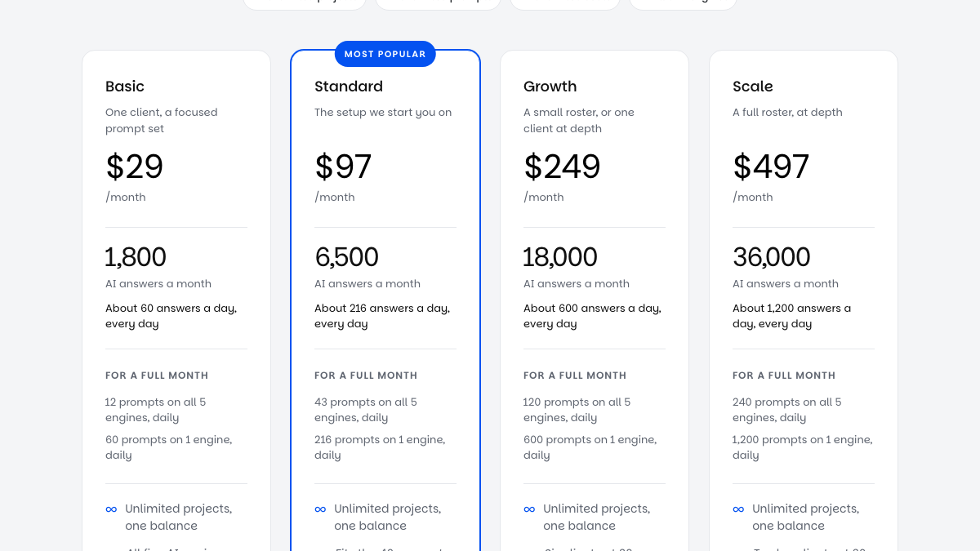The width and height of the screenshot is (980, 551).
Task: Click the 1,800 AI answers figure
Action: 136,257
